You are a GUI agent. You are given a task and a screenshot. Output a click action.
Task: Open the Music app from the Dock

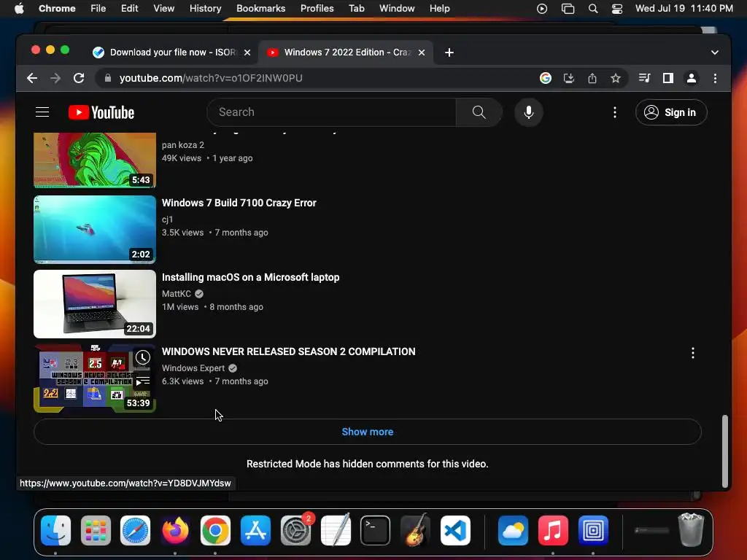pyautogui.click(x=553, y=531)
